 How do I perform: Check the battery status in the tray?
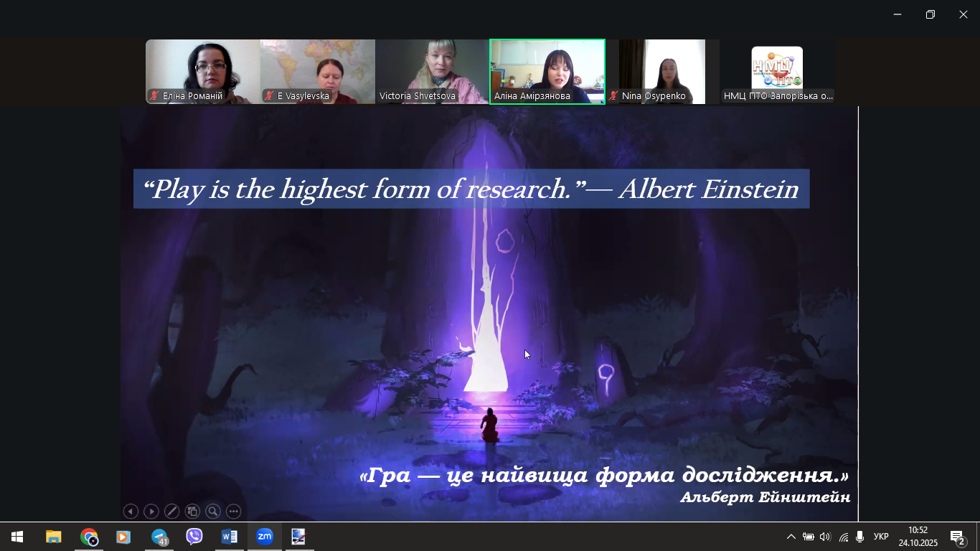809,537
